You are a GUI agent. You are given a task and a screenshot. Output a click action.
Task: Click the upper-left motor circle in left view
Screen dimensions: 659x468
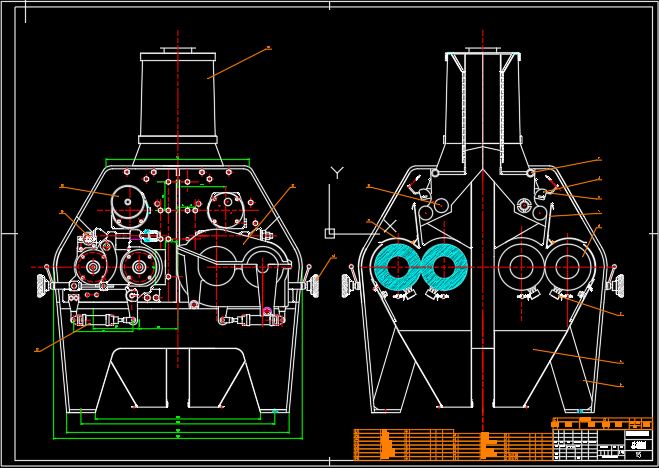pyautogui.click(x=127, y=205)
